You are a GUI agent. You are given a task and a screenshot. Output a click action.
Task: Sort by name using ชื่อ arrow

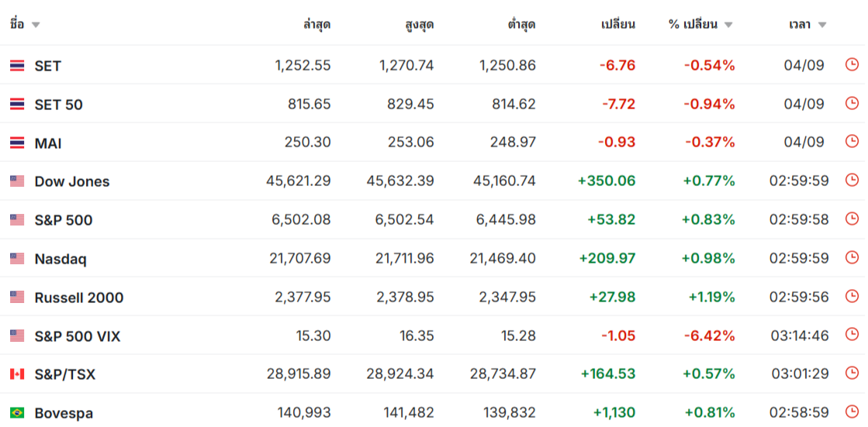[x=36, y=25]
